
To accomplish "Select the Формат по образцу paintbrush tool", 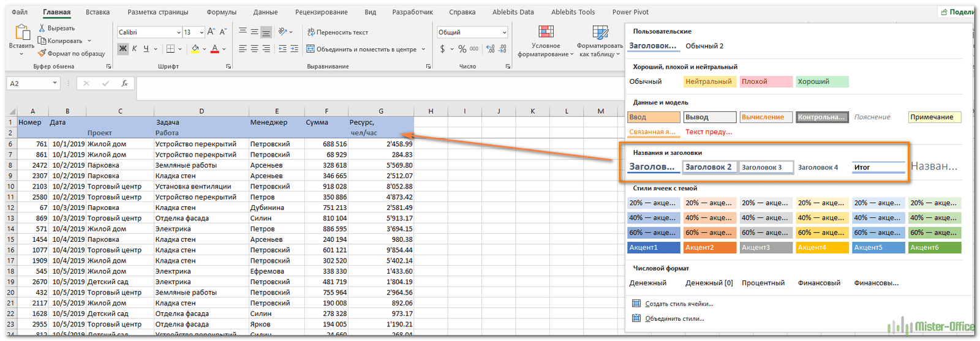I will point(42,54).
